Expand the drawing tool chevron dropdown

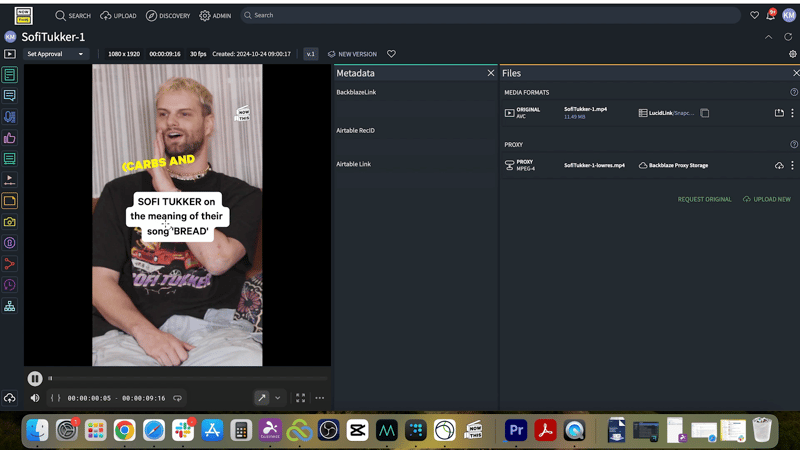click(278, 398)
